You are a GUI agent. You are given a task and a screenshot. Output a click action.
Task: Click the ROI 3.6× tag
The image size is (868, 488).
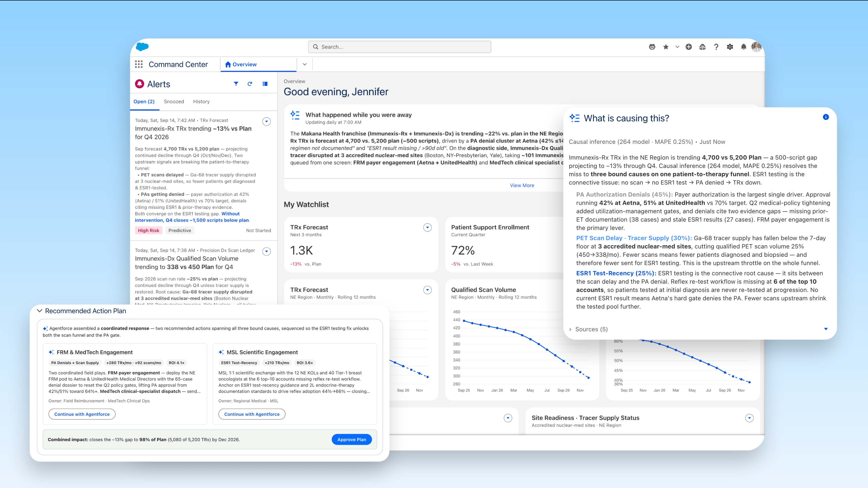pyautogui.click(x=305, y=363)
